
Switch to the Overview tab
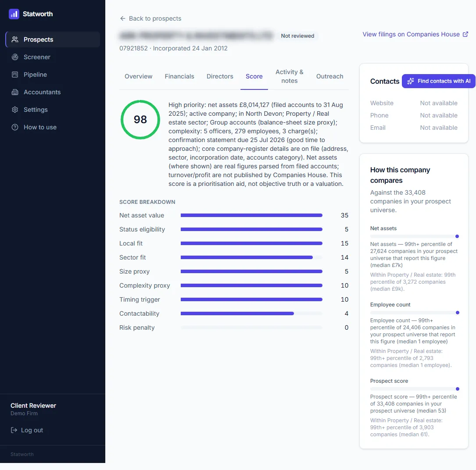point(139,76)
